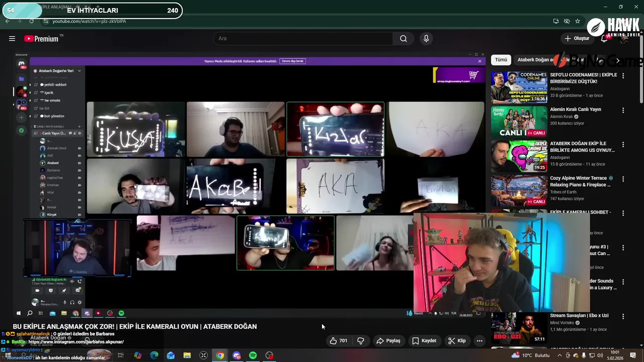Dislike the video with thumbs-down icon
Image resolution: width=644 pixels, height=362 pixels.
tap(360, 341)
